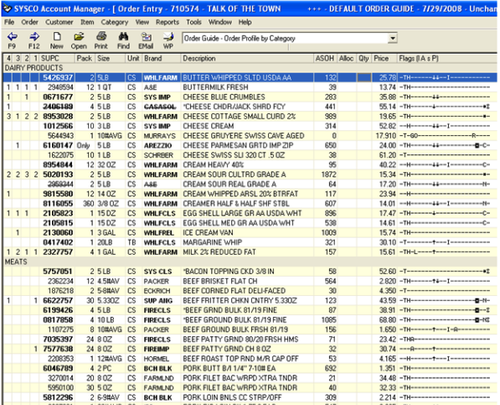The width and height of the screenshot is (500, 405).
Task: Select MILK 2% REDUCED FAT row
Action: (x=250, y=252)
